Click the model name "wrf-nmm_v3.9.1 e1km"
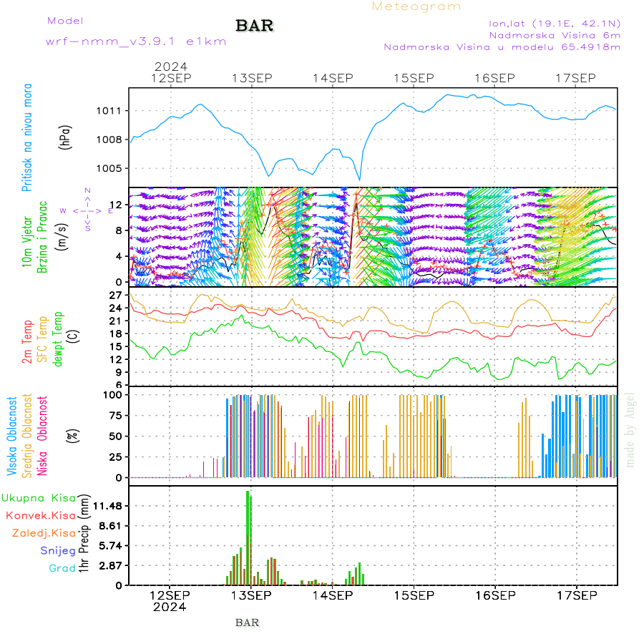 136,42
